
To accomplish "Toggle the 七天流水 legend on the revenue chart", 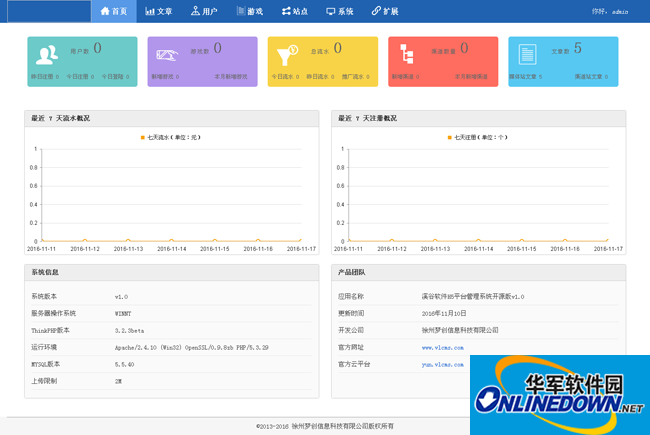I will click(171, 137).
